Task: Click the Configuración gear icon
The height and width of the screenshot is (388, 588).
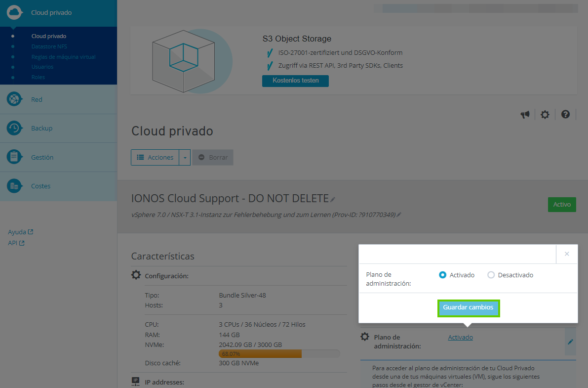Action: pos(136,275)
